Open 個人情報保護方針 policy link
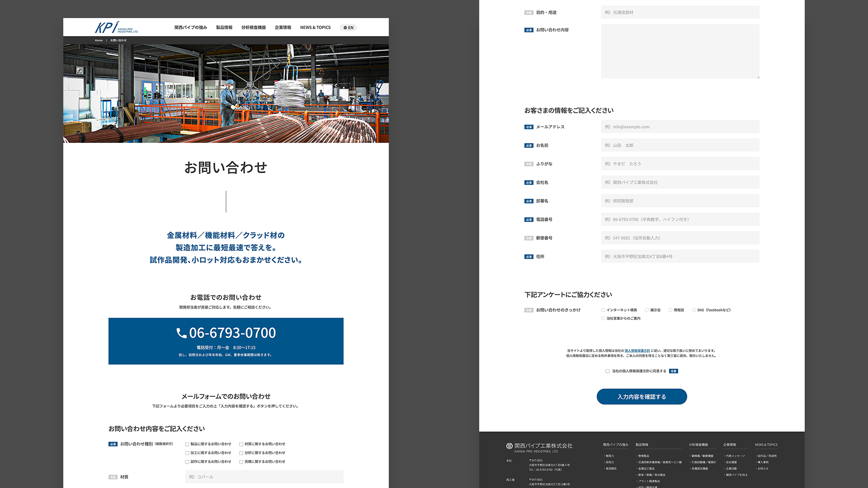 (637, 351)
